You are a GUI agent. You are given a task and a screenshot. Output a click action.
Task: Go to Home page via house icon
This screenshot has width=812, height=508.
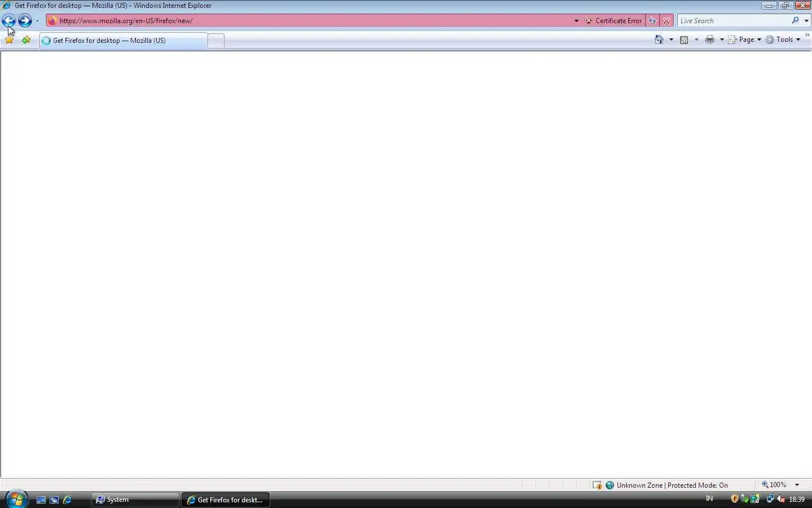tap(659, 40)
